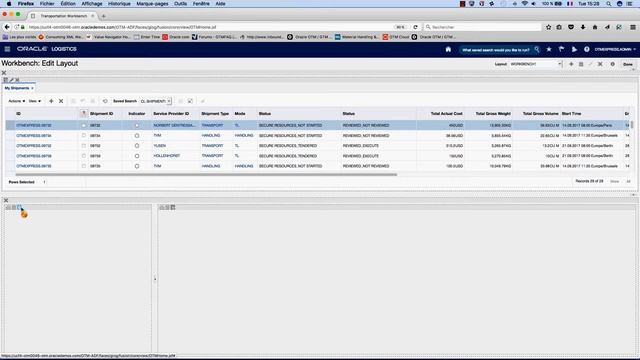Viewport: 640px width, 360px height.
Task: Click the saved search magnifier icon
Action: [x=537, y=49]
